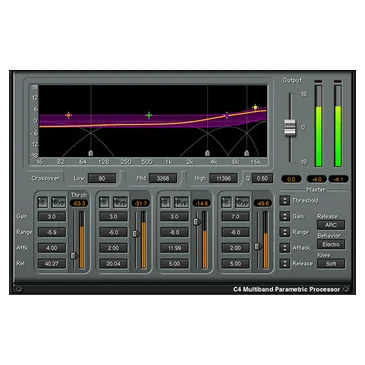The width and height of the screenshot is (365, 365).
Task: Click the first band Release field 40.27
Action: pos(52,264)
